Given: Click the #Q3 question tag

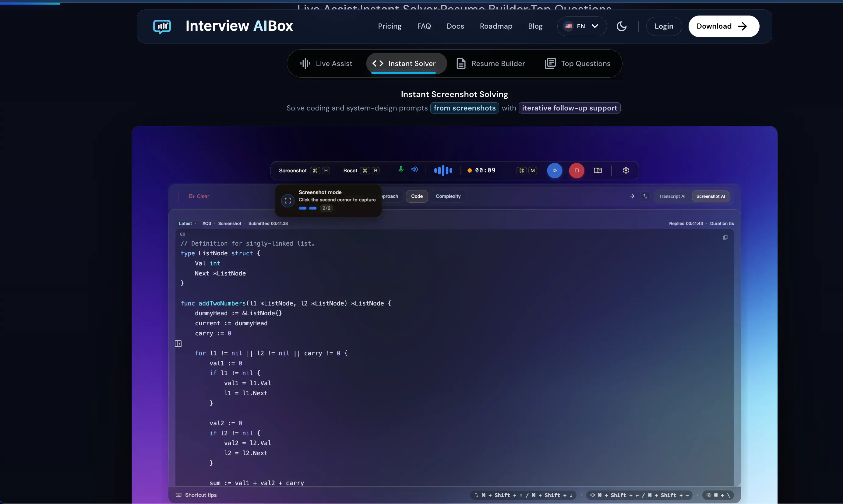Looking at the screenshot, I should click(x=206, y=223).
